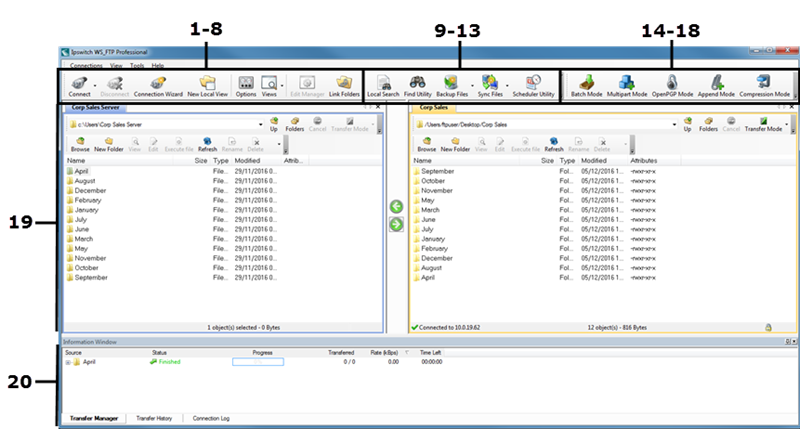Click Up in Corp Sales Server pane
This screenshot has width=800, height=429.
coord(274,124)
